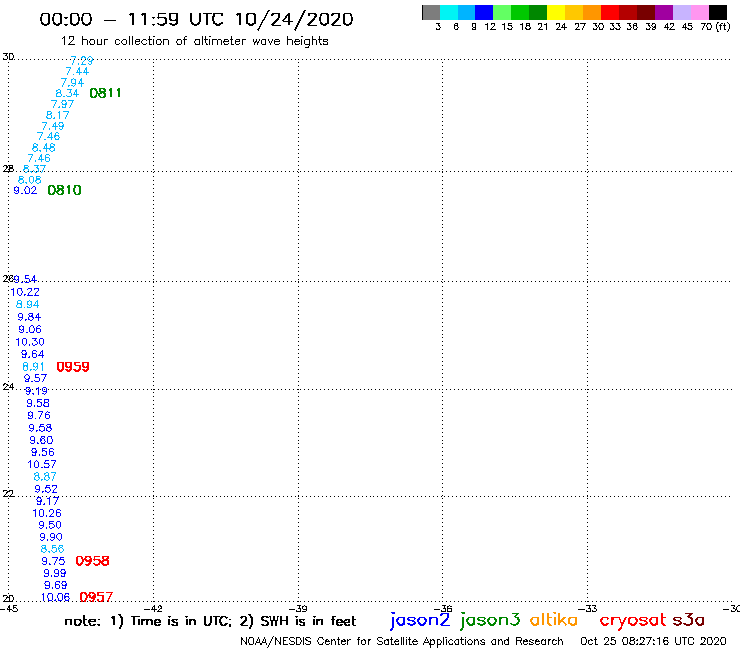Select the 'Oct 25 08:27:16 UTC 2020' timestamp

pyautogui.click(x=653, y=641)
